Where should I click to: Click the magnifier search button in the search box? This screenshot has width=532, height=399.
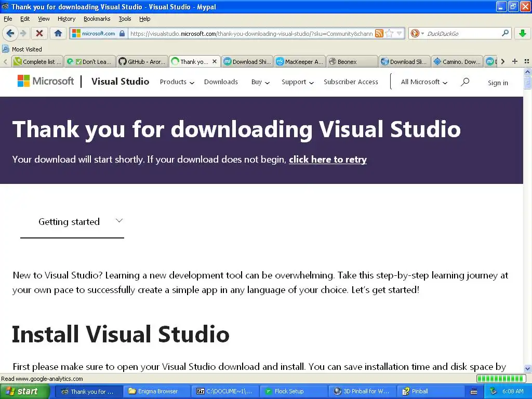click(505, 33)
